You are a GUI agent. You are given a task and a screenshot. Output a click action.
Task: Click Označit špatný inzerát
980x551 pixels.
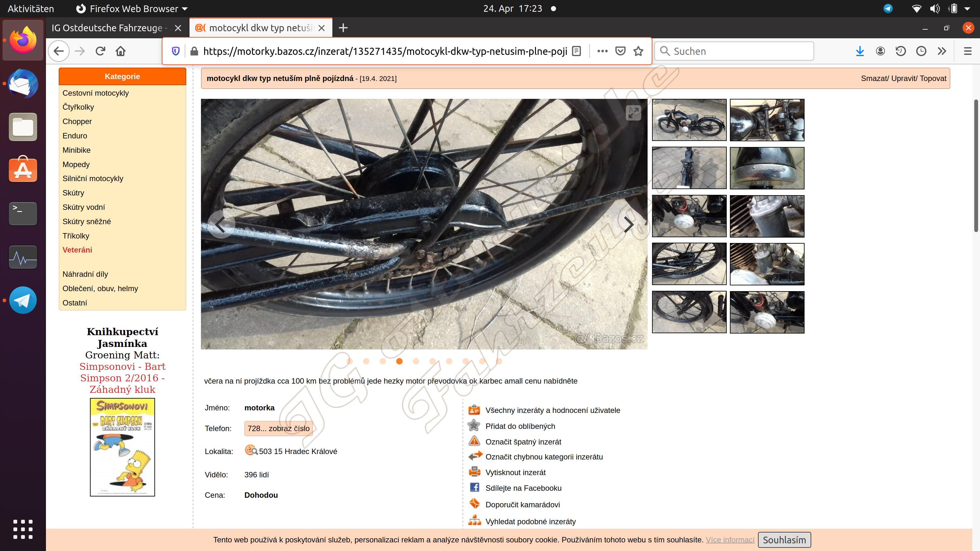point(523,442)
